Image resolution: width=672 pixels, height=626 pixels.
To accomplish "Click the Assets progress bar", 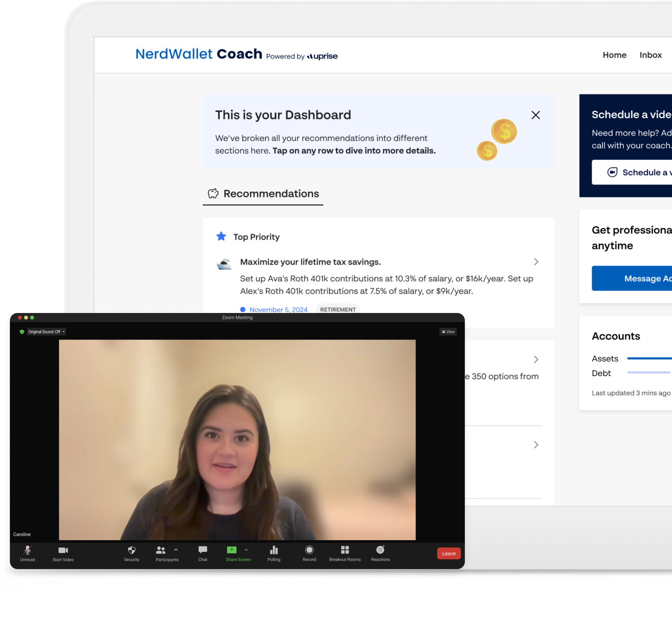I will (649, 359).
